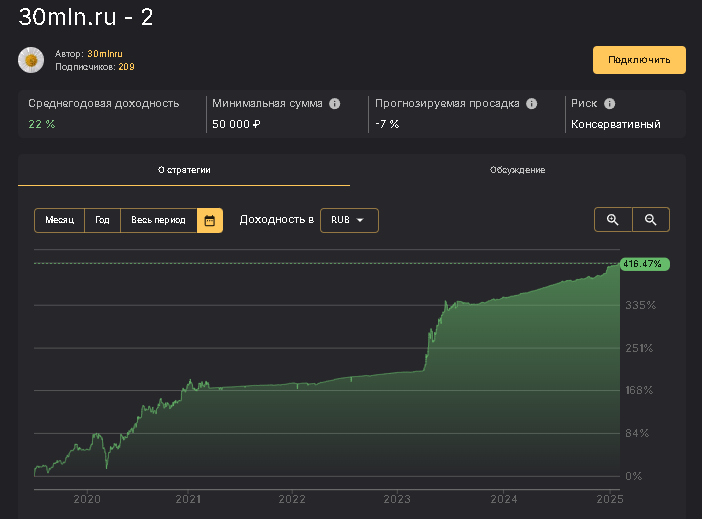
Task: Click the 22 % average annual return value
Action: (42, 124)
